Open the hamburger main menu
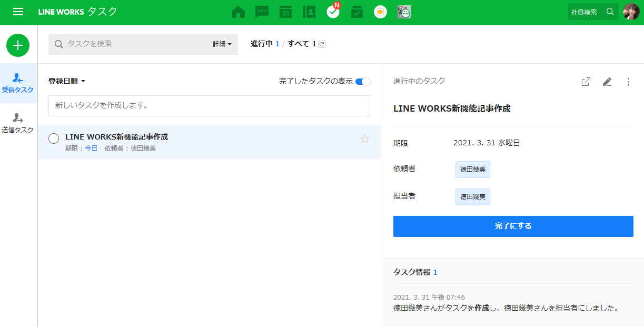Image resolution: width=644 pixels, height=327 pixels. 18,12
